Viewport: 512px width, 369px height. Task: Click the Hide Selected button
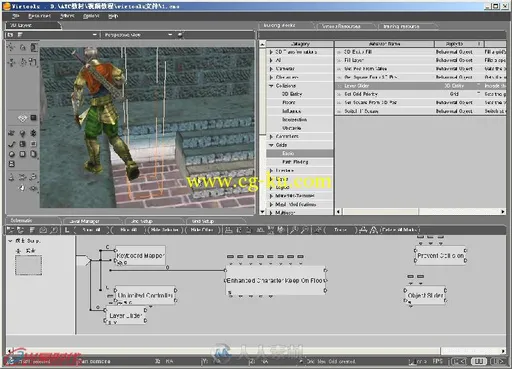pyautogui.click(x=165, y=230)
